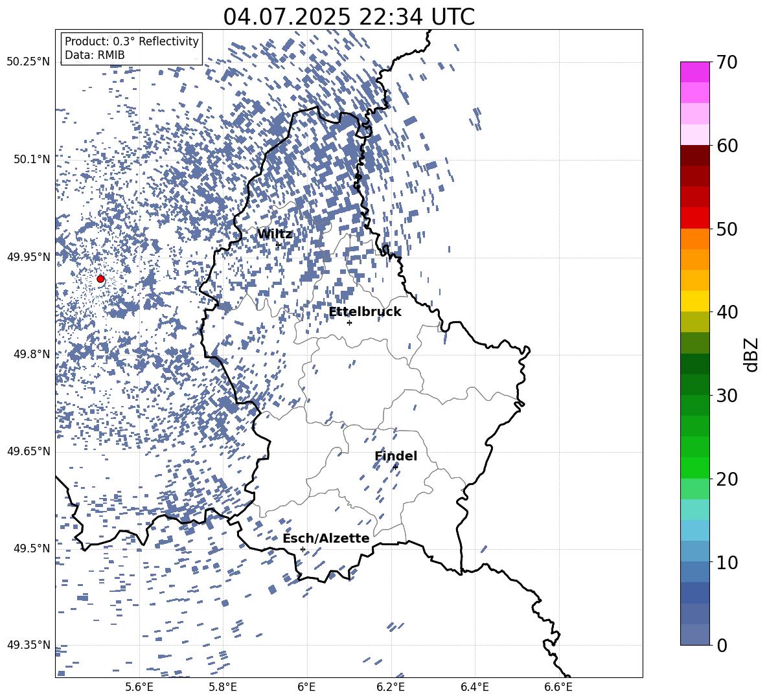Screen dimensions: 767x700
Task: Click the 20 colorbar tick label
Action: coord(727,479)
